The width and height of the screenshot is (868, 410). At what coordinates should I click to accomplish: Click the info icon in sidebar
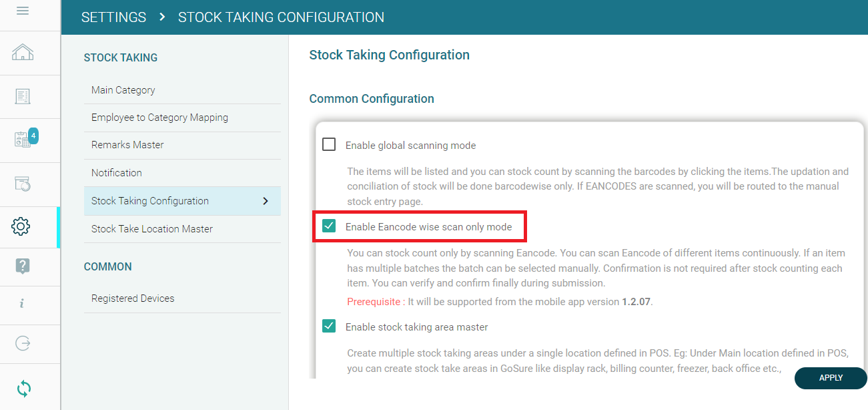(x=22, y=304)
